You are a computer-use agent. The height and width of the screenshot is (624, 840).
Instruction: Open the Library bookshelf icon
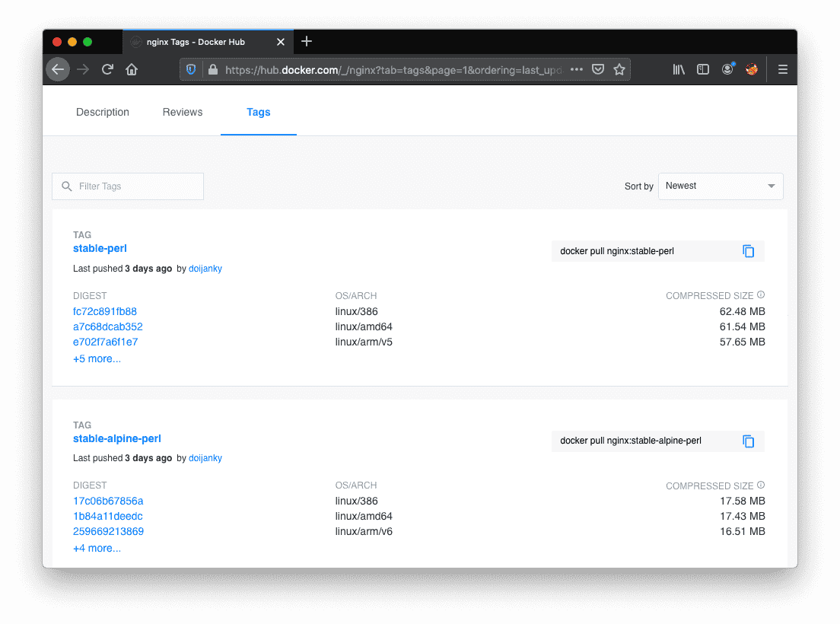[x=679, y=70]
